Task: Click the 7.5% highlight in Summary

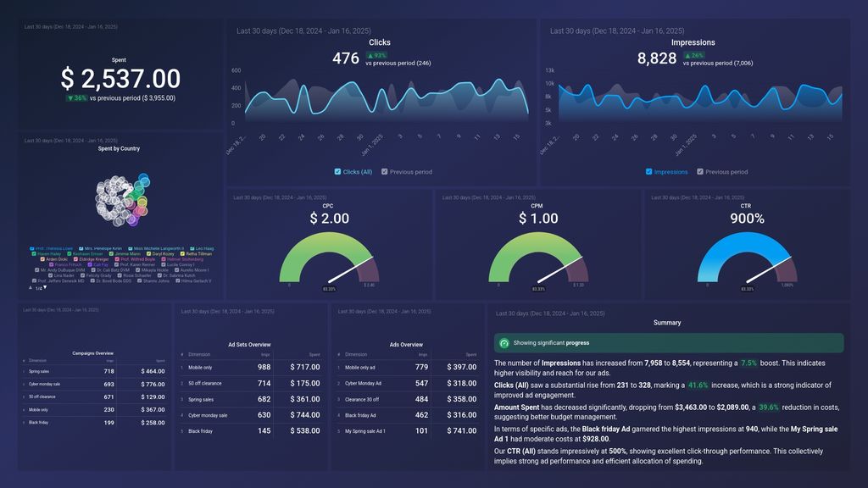Action: click(x=748, y=363)
